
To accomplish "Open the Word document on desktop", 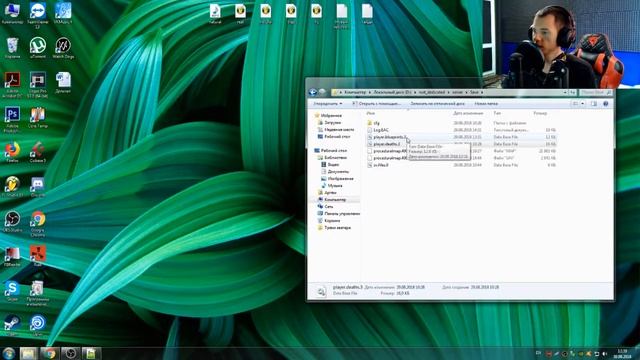I will pyautogui.click(x=63, y=82).
